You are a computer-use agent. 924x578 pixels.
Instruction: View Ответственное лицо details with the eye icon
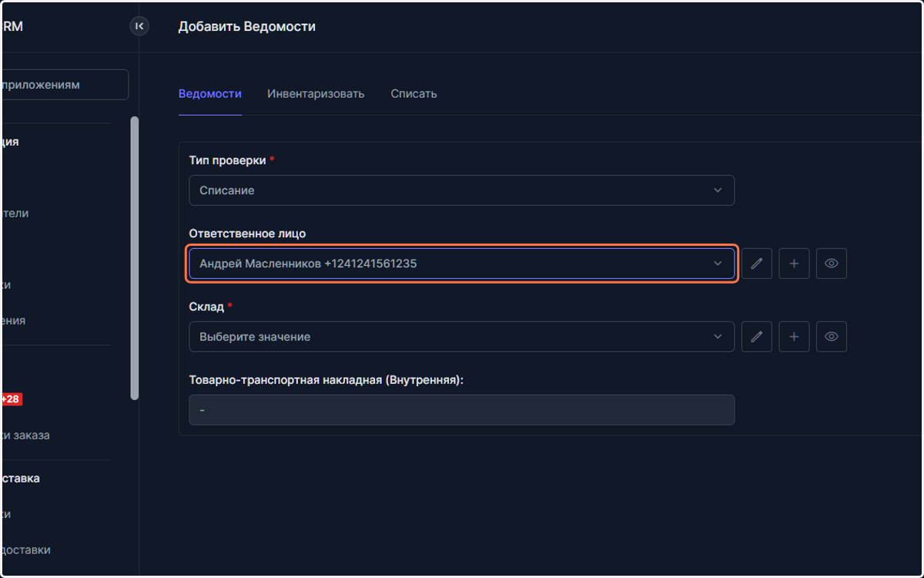pos(832,264)
